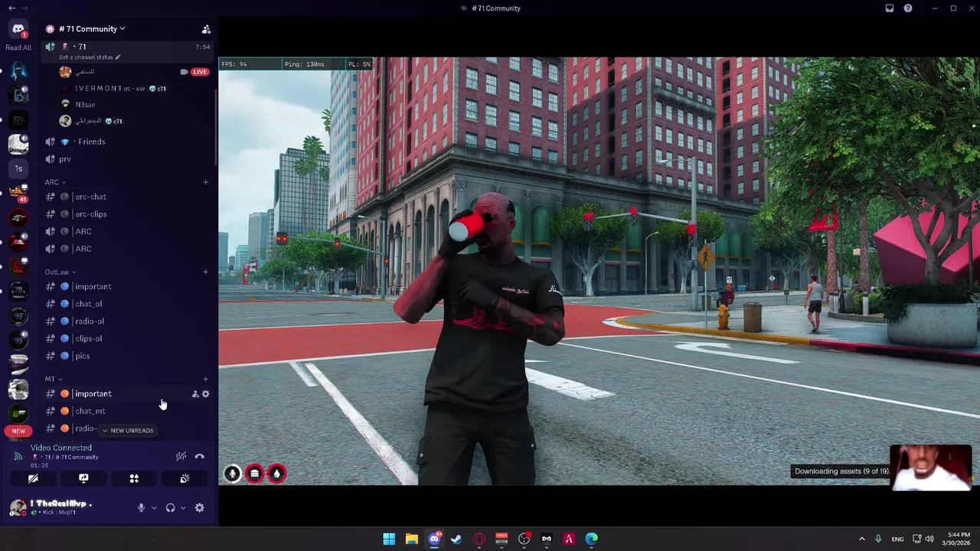Click invite icon on MT important channel
This screenshot has width=980, height=551.
195,394
